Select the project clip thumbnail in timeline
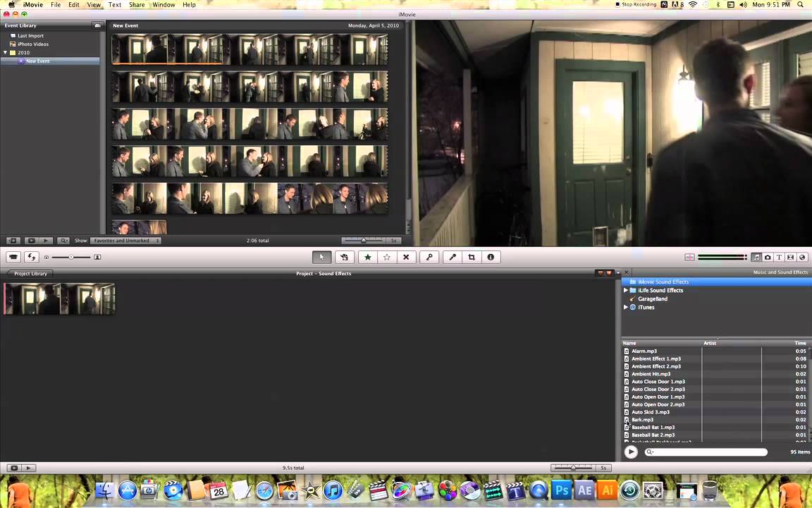 point(59,299)
